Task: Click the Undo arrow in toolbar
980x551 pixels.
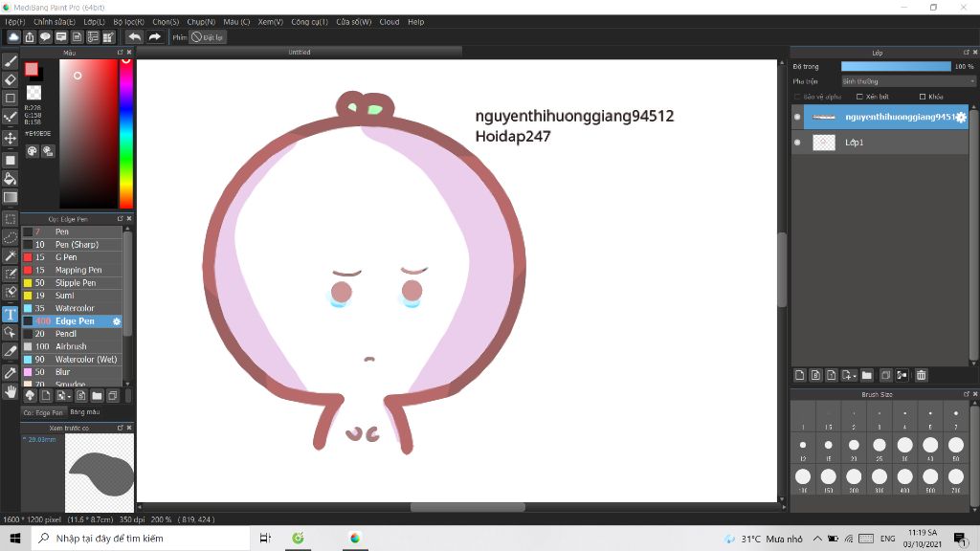Action: click(134, 37)
